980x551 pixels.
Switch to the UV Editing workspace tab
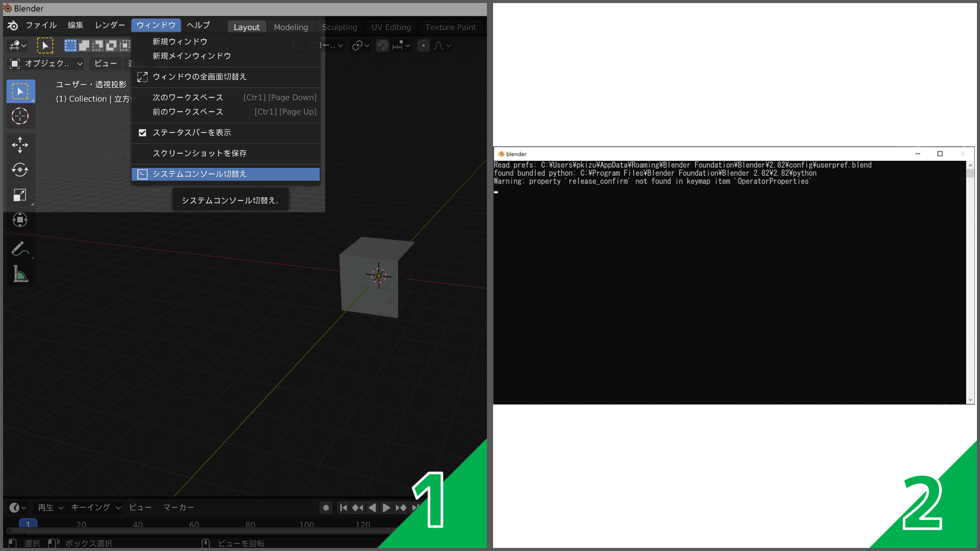pos(391,27)
